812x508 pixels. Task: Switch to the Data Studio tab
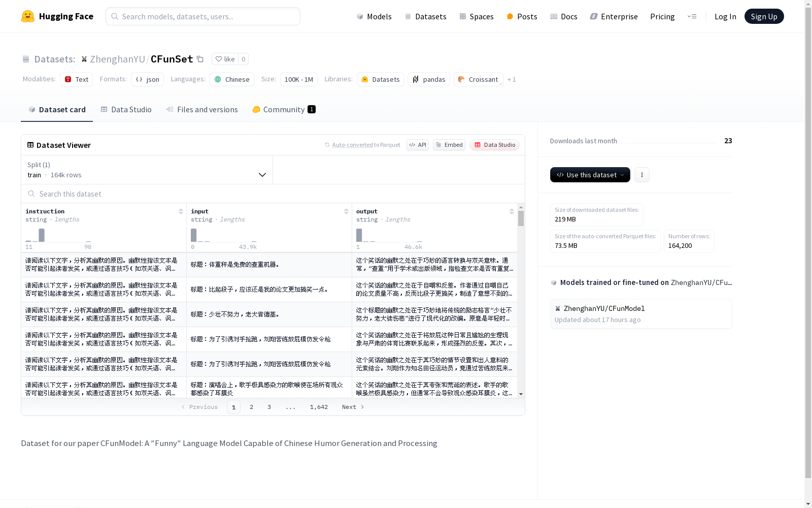point(126,109)
